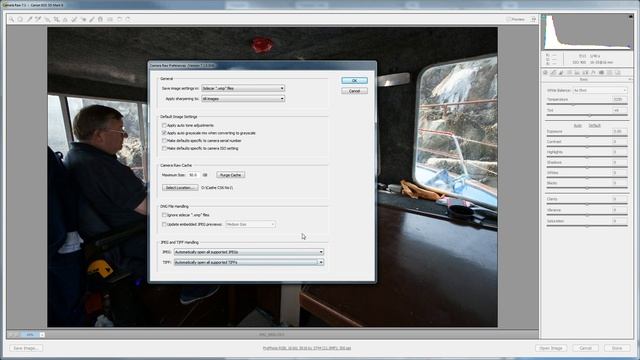Viewport: 640px width, 360px height.
Task: Open the Snapshots panel tab icon
Action: 618,72
